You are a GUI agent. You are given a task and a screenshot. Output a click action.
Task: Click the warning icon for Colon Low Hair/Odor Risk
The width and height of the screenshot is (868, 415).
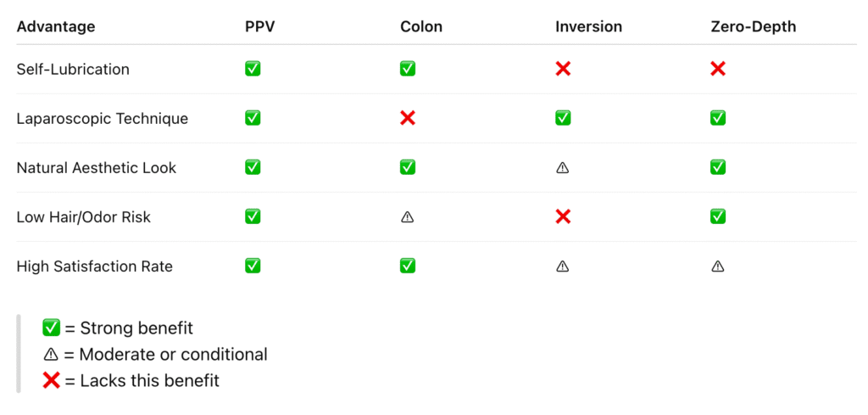pyautogui.click(x=408, y=217)
